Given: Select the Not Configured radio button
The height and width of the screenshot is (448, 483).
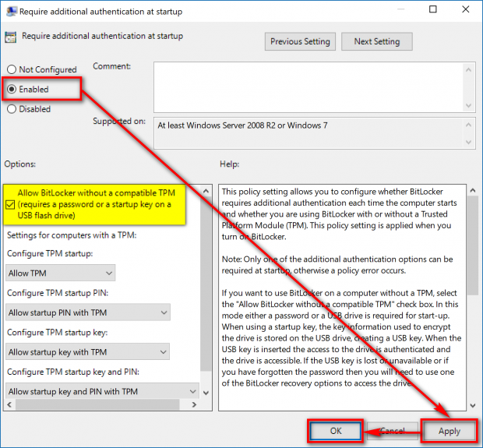Looking at the screenshot, I should coord(12,70).
